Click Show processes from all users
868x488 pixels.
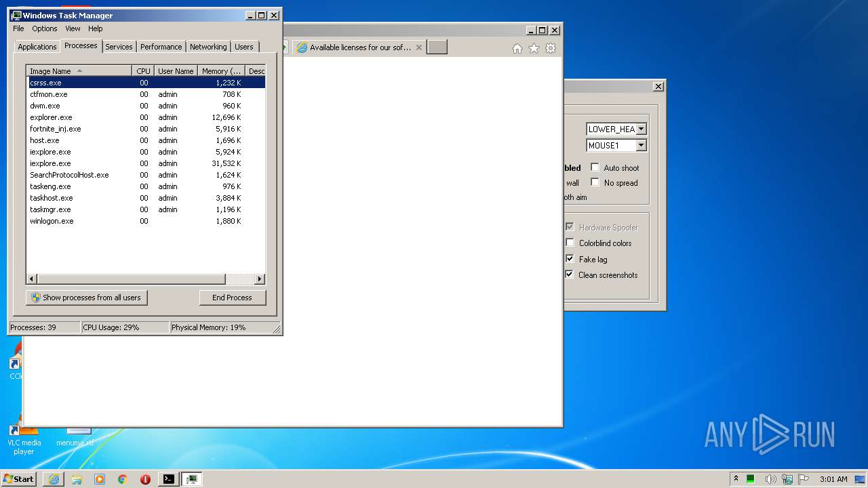pos(87,298)
